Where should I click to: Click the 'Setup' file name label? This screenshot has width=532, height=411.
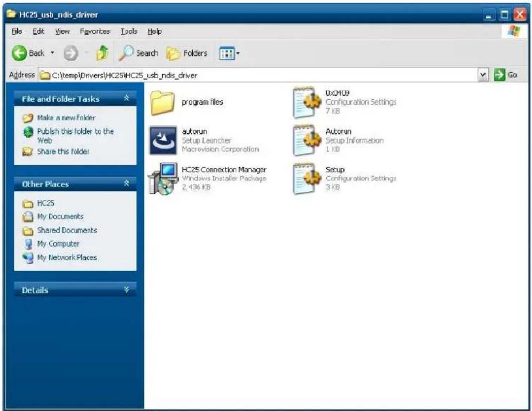[335, 170]
